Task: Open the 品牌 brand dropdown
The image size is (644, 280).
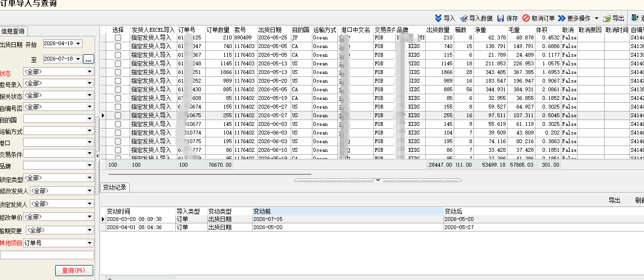Action: pyautogui.click(x=90, y=165)
